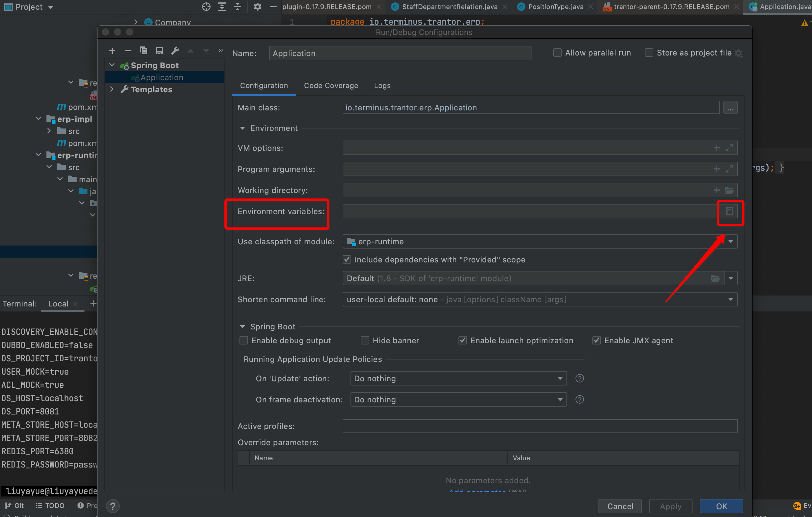Enable Allow parallel run checkbox
The height and width of the screenshot is (517, 812).
tap(557, 53)
